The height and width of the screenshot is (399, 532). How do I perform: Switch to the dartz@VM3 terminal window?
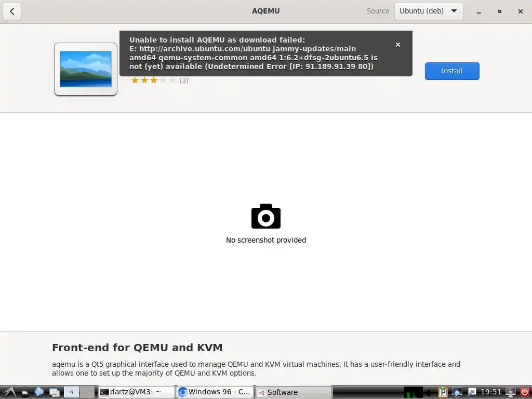(137, 392)
